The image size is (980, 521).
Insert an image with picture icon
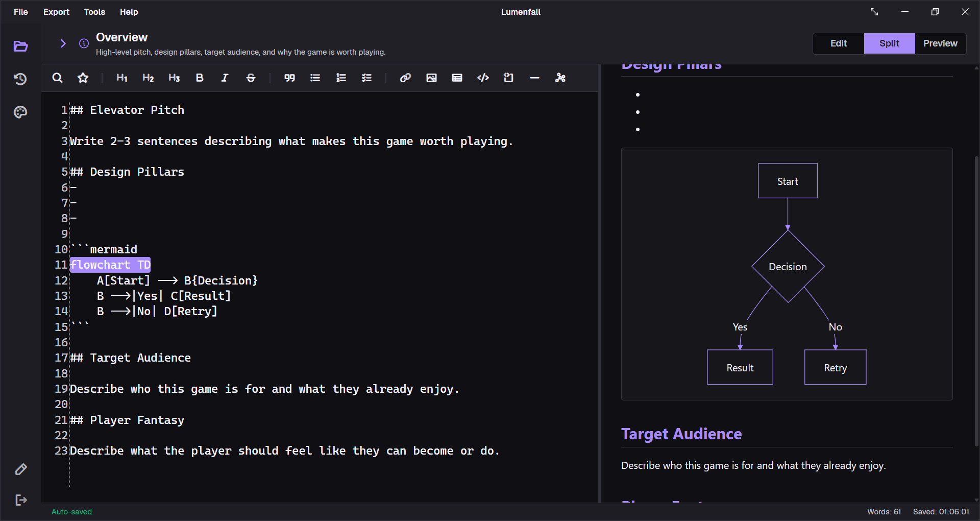tap(431, 78)
